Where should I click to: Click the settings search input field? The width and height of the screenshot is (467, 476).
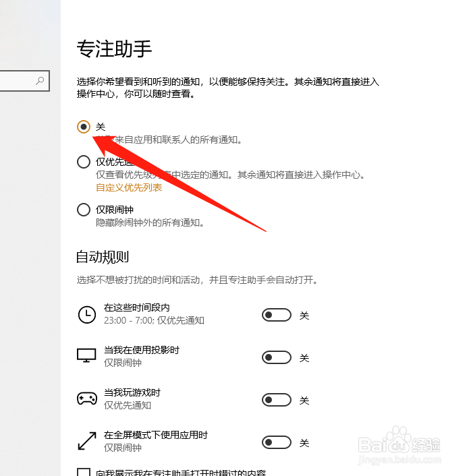pos(24,81)
